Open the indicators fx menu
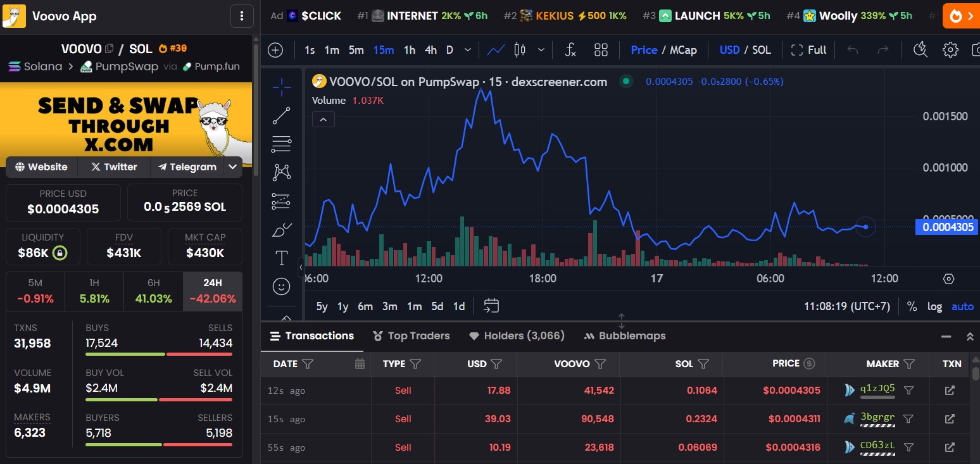This screenshot has height=464, width=980. pos(570,50)
